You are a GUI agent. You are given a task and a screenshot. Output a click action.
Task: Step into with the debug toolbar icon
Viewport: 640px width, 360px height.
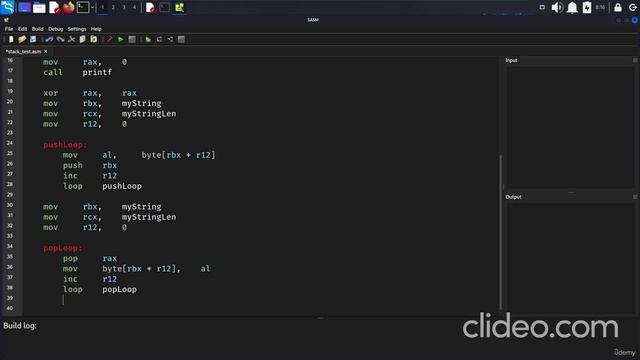pos(170,40)
